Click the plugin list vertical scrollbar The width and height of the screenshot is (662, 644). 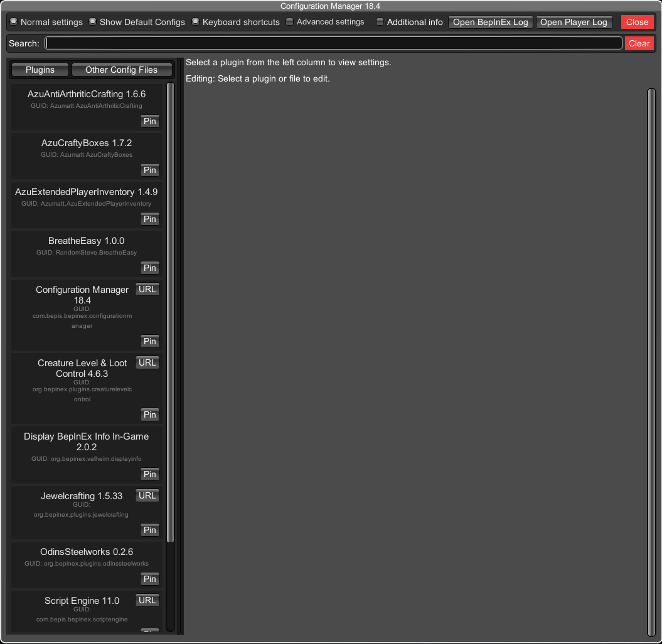point(171,312)
